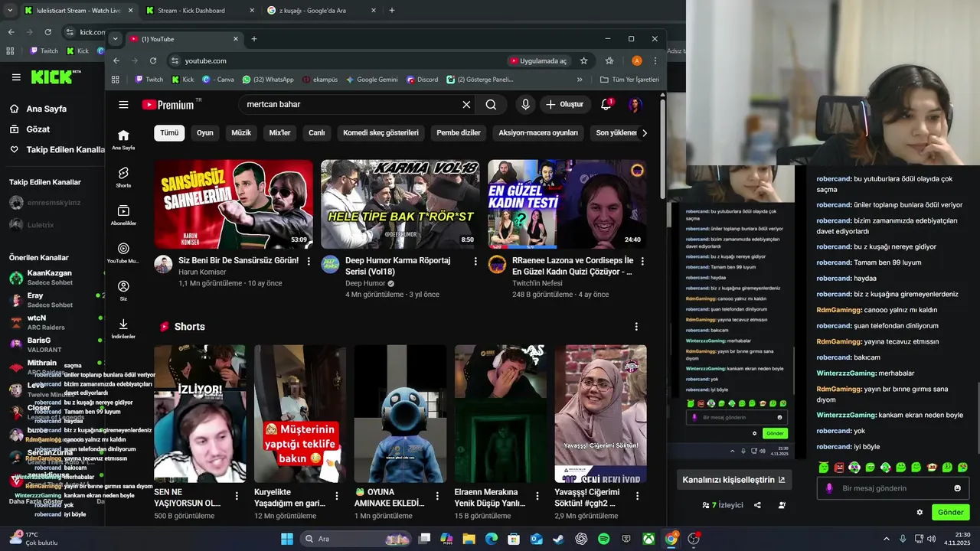Focus the Bir mesaj gönderin input
Screen dimensions: 980x551
coord(893,488)
